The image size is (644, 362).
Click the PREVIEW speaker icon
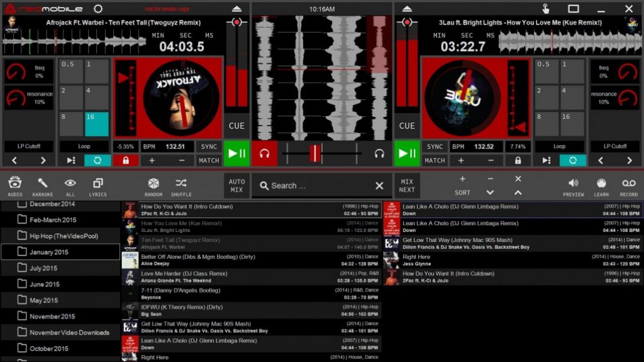point(574,186)
